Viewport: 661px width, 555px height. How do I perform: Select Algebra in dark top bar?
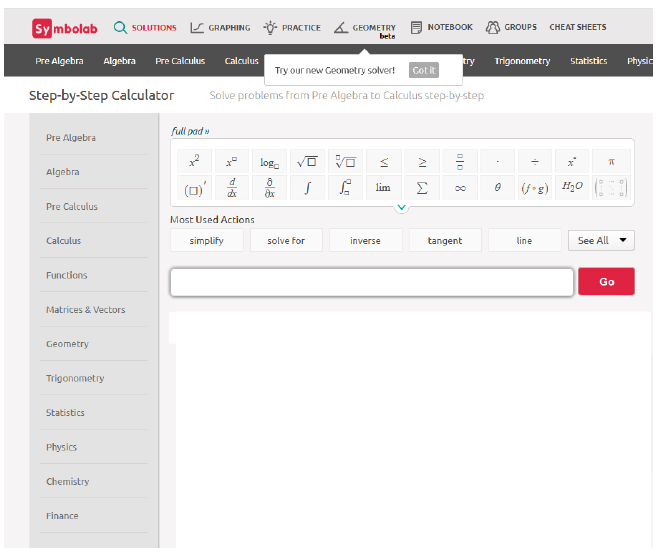pyautogui.click(x=119, y=61)
